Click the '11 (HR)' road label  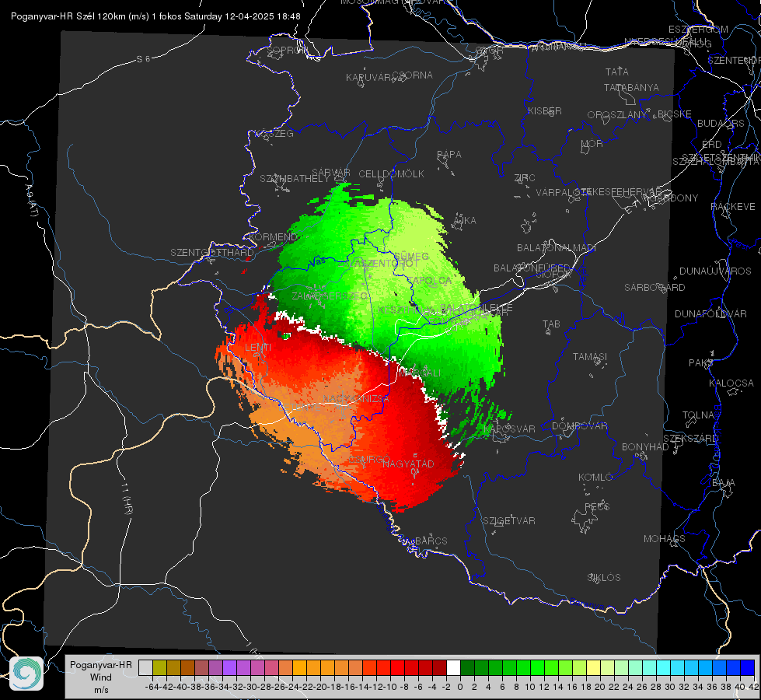click(x=127, y=499)
